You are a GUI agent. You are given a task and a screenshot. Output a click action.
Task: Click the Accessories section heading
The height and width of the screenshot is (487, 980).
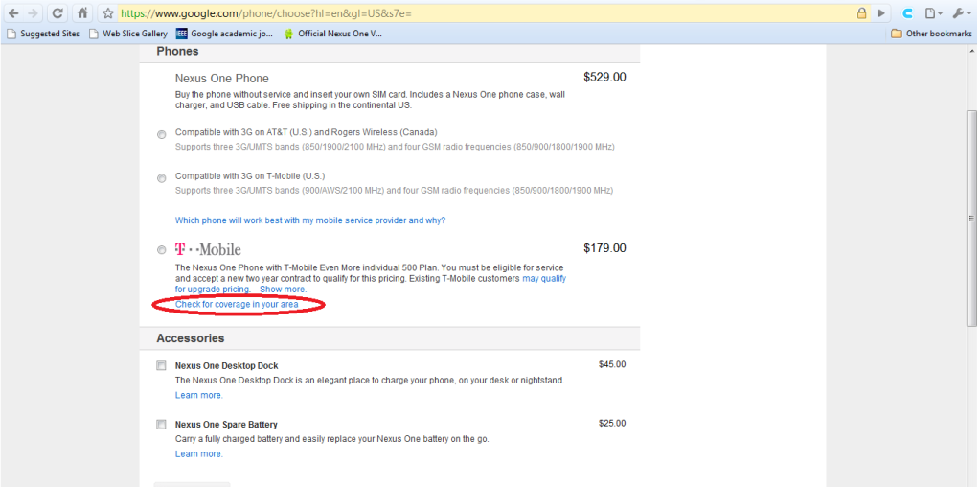point(190,338)
